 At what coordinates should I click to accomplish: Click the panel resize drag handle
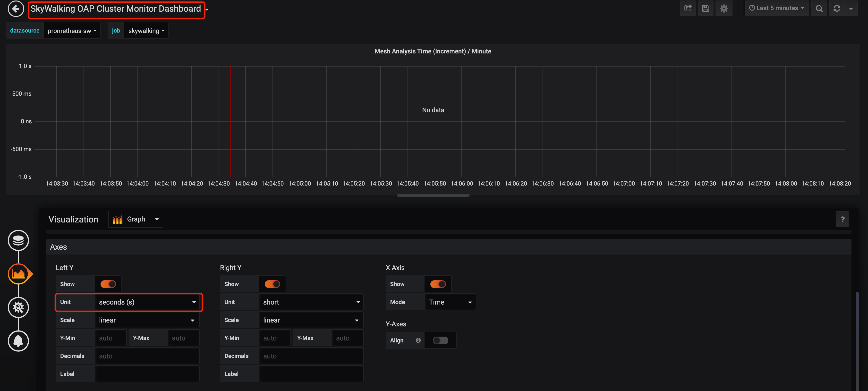point(433,195)
